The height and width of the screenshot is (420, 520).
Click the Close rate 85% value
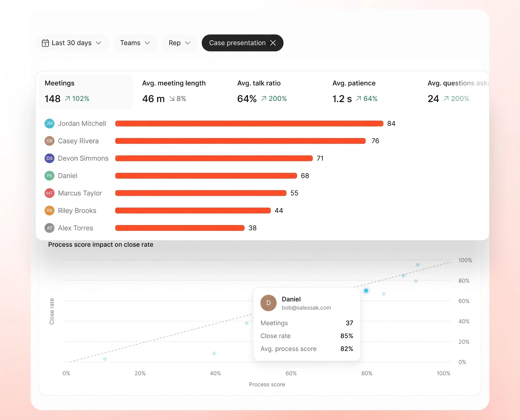tap(347, 336)
